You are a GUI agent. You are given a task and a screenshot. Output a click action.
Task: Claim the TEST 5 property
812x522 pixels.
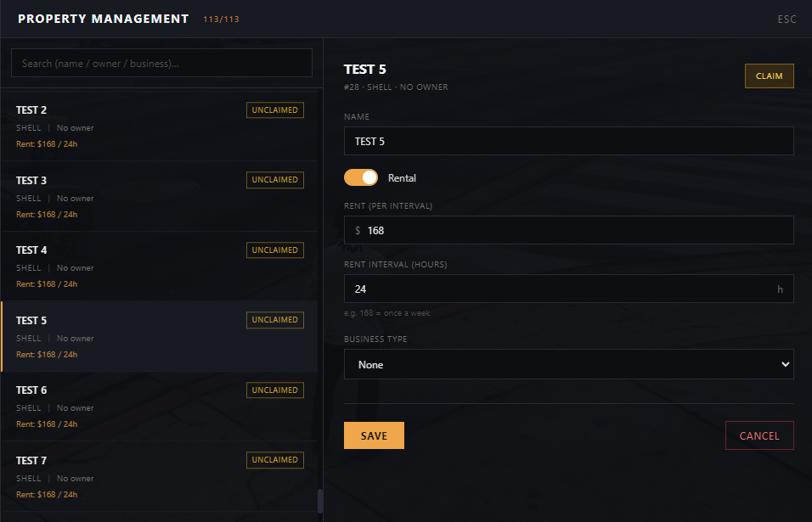[769, 76]
